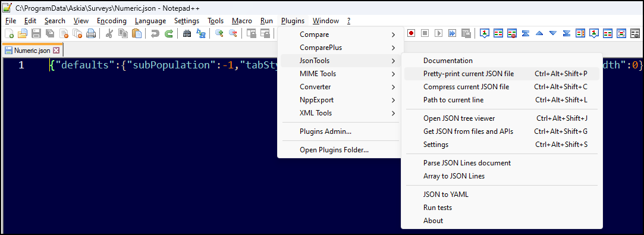644x235 pixels.
Task: Open the Search menu
Action: pyautogui.click(x=55, y=21)
